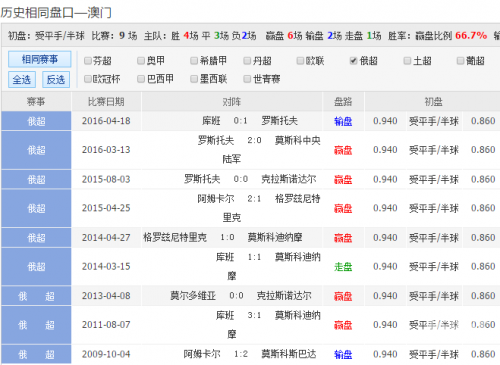Select the date 2009-10-04
500x365 pixels.
coord(106,354)
